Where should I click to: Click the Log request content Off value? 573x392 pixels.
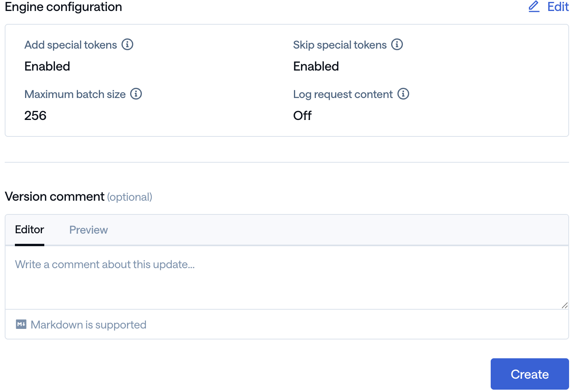302,116
